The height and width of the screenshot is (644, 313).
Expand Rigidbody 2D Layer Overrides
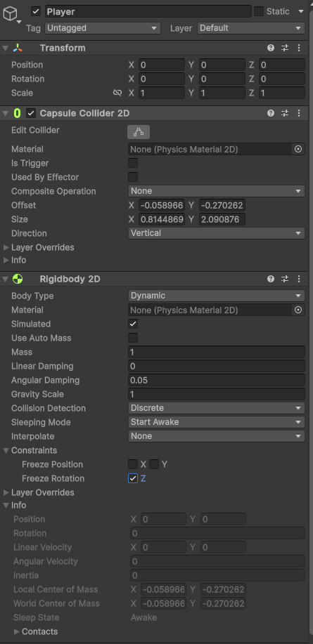[6, 492]
